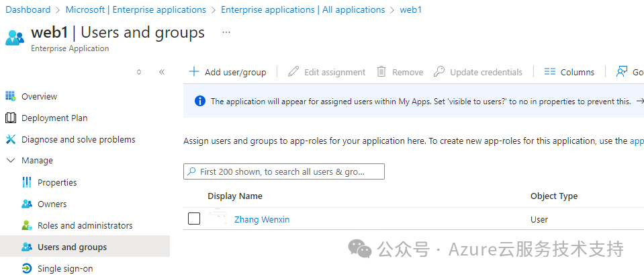The height and width of the screenshot is (275, 644).
Task: Select Users and groups menu item
Action: tap(72, 247)
